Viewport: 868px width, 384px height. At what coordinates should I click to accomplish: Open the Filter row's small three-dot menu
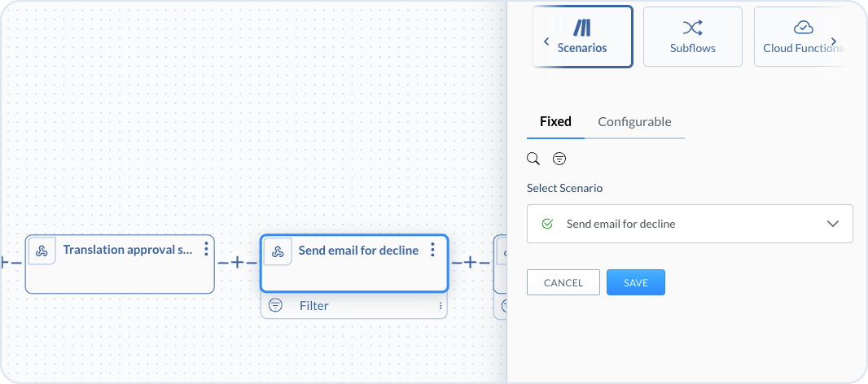[441, 306]
